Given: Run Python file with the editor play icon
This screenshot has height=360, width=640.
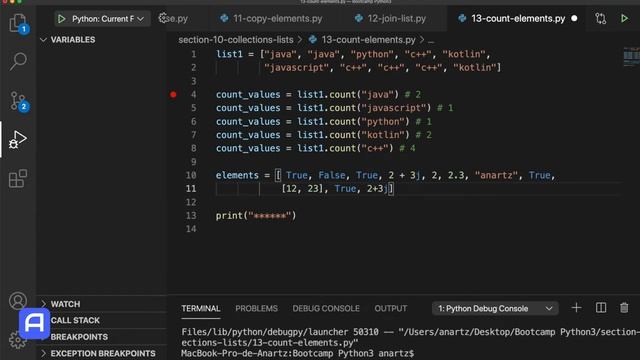Looking at the screenshot, I should click(x=624, y=18).
